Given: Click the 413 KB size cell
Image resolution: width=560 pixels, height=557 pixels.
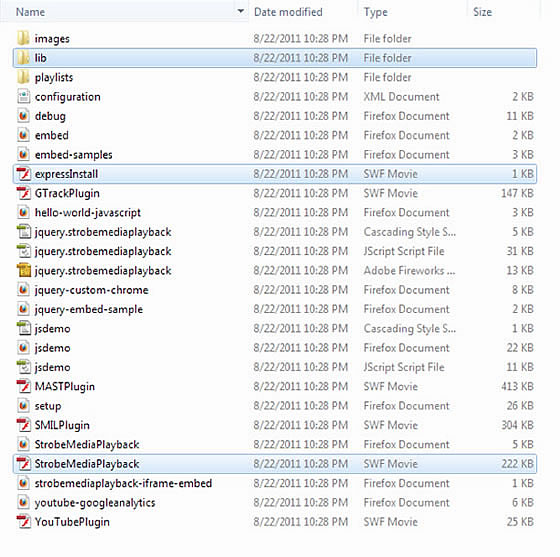Looking at the screenshot, I should 517,386.
